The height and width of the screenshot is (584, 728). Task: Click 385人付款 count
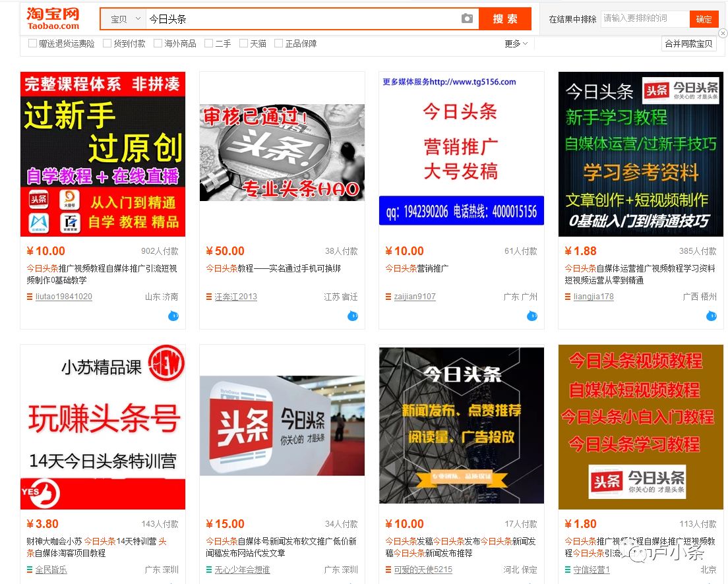click(698, 251)
